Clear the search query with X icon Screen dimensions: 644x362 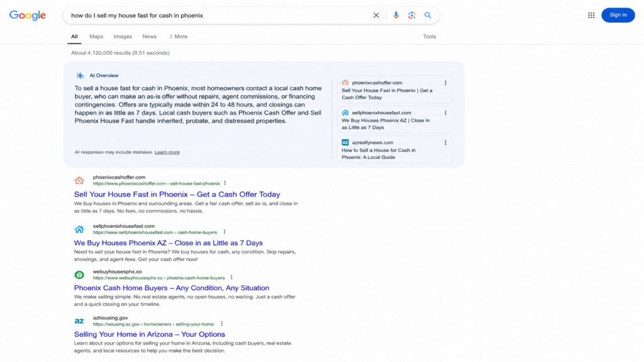[x=376, y=15]
